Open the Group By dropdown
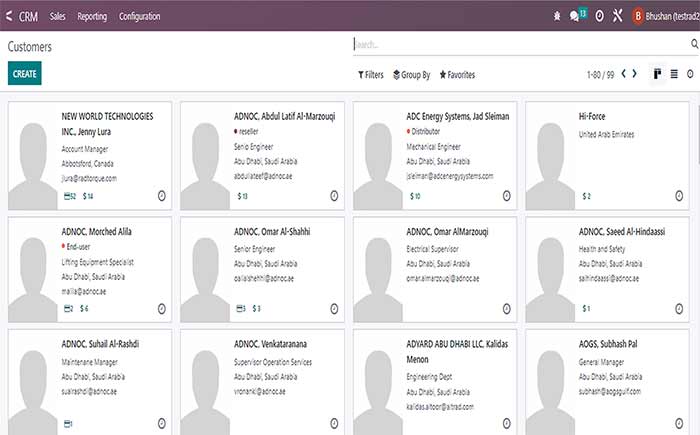700x435 pixels. tap(412, 75)
